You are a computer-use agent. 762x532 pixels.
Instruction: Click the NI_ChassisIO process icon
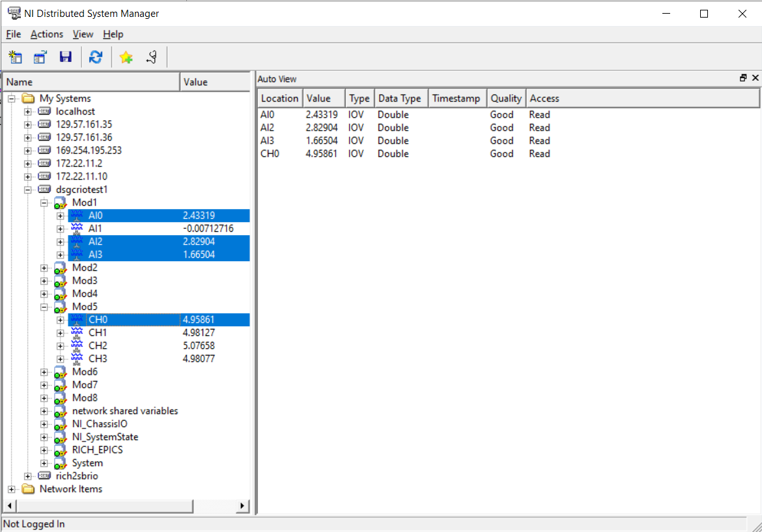[61, 424]
